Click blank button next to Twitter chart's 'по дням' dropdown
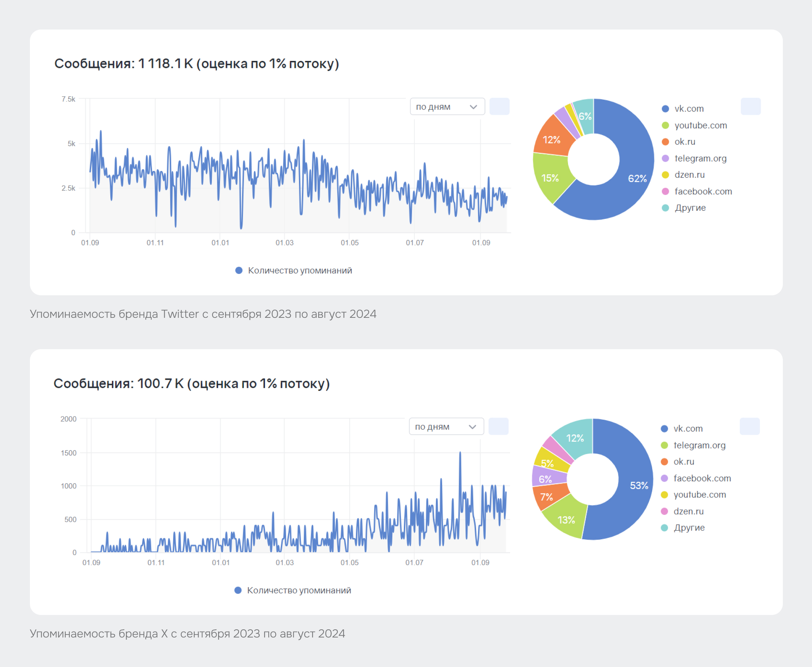Image resolution: width=812 pixels, height=667 pixels. pos(499,106)
